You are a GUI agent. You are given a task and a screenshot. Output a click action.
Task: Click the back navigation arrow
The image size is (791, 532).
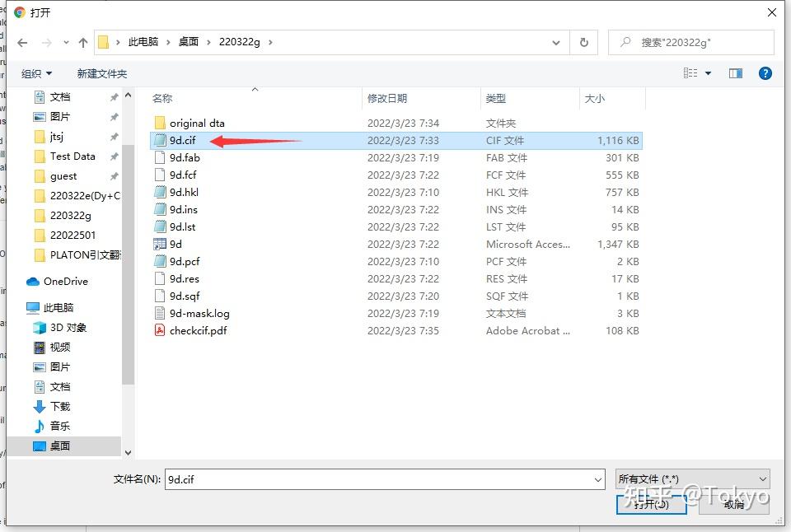(x=22, y=43)
